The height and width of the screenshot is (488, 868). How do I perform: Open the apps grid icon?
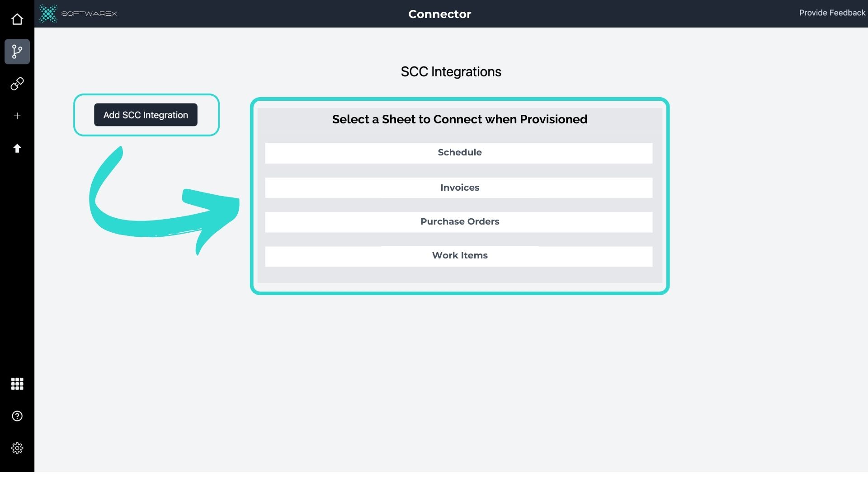pos(17,384)
